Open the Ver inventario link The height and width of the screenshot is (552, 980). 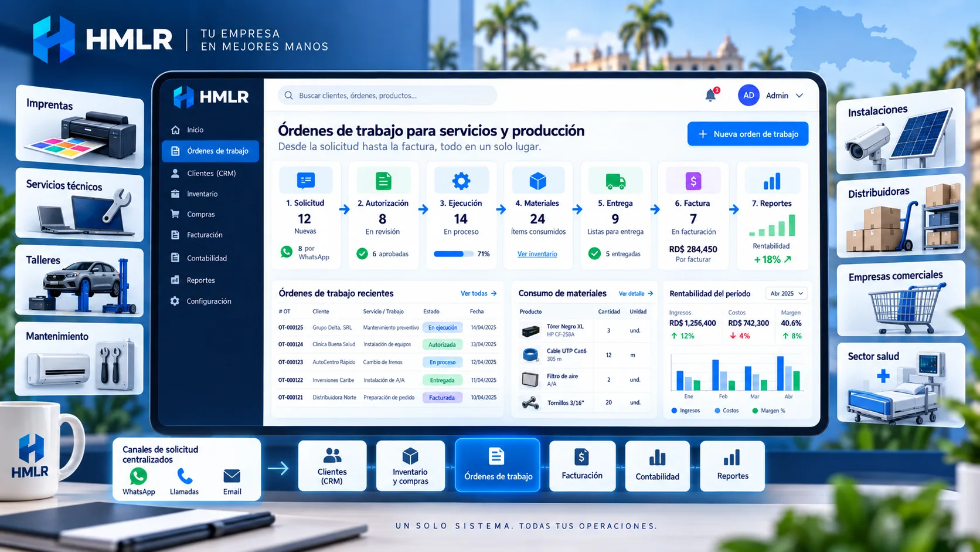(537, 254)
